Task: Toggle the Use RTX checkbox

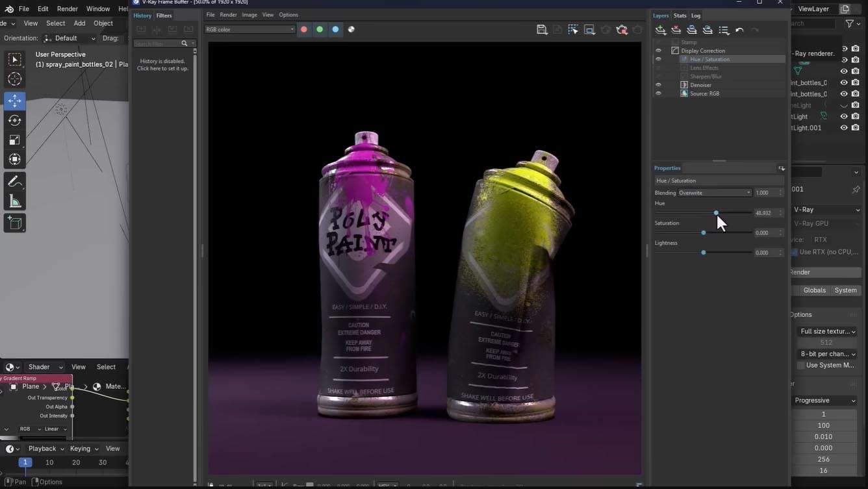Action: tap(794, 252)
